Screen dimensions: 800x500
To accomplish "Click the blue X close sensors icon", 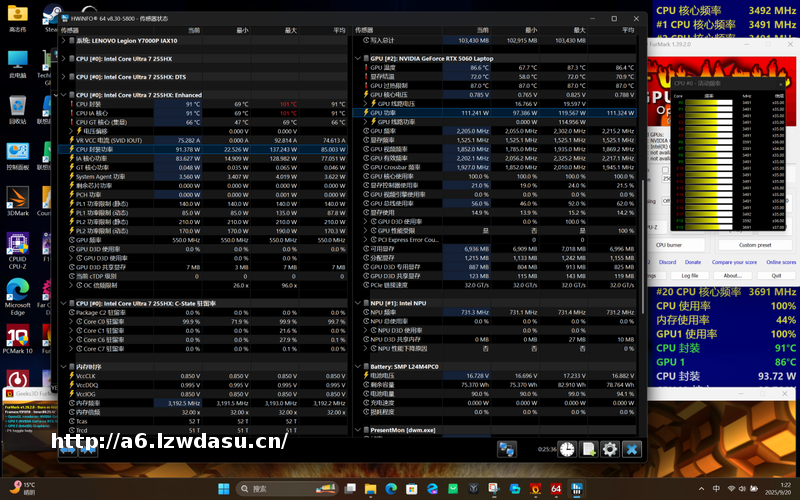I will click(x=632, y=450).
